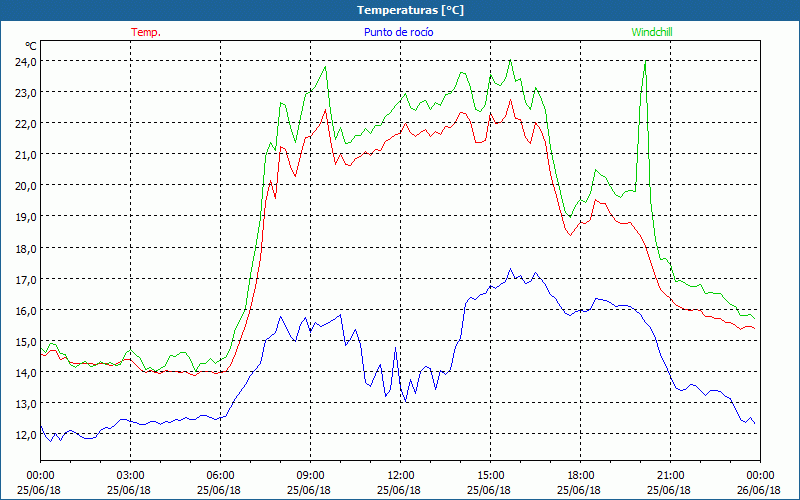Image resolution: width=800 pixels, height=500 pixels.
Task: Click the 12,0 y-axis value
Action: pyautogui.click(x=26, y=435)
